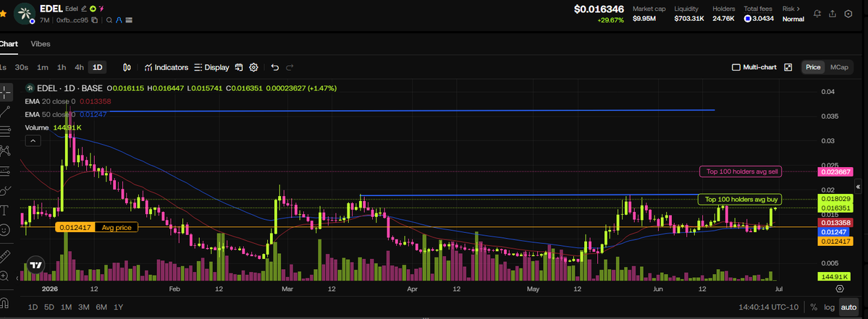Click the add-alert bell icon
The width and height of the screenshot is (868, 319).
[817, 14]
